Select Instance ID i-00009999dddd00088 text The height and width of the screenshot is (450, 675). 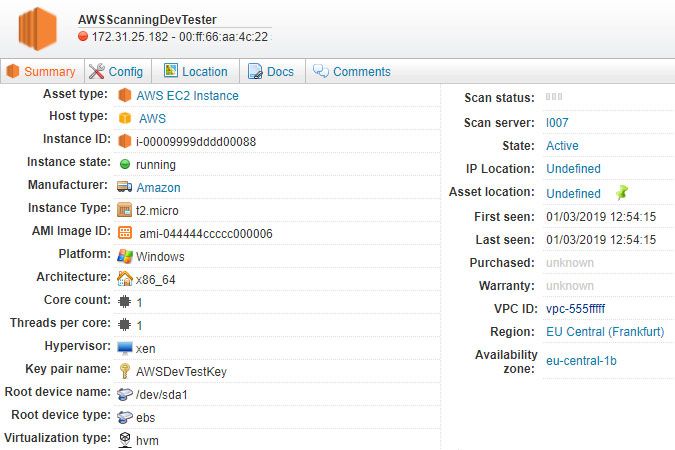click(x=196, y=142)
